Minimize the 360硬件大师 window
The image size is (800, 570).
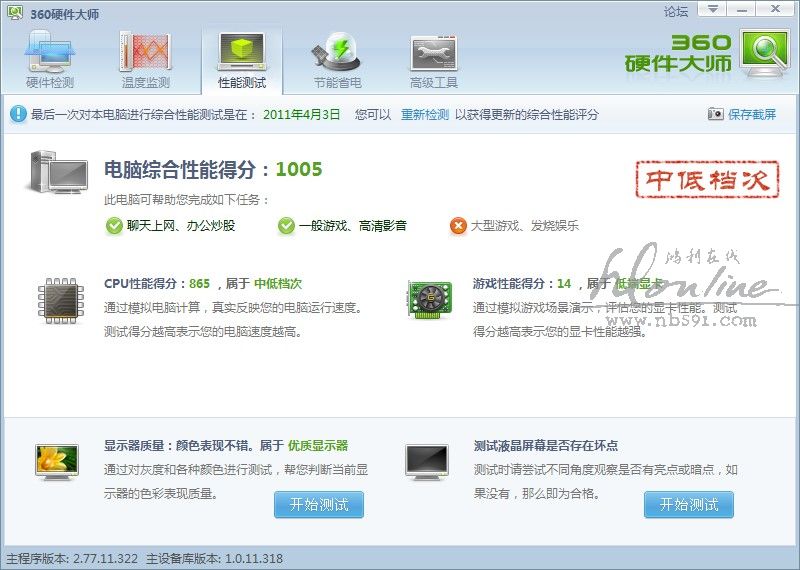742,9
